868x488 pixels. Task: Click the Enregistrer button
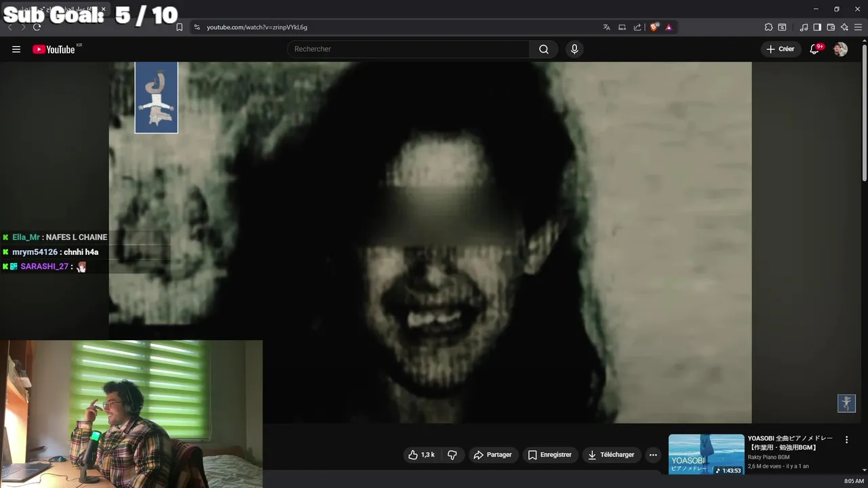[550, 455]
